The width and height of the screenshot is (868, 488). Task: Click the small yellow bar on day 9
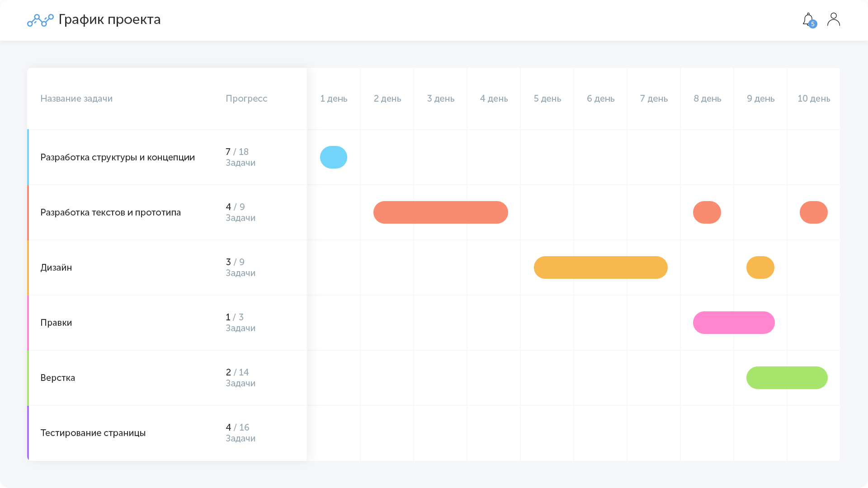click(760, 267)
